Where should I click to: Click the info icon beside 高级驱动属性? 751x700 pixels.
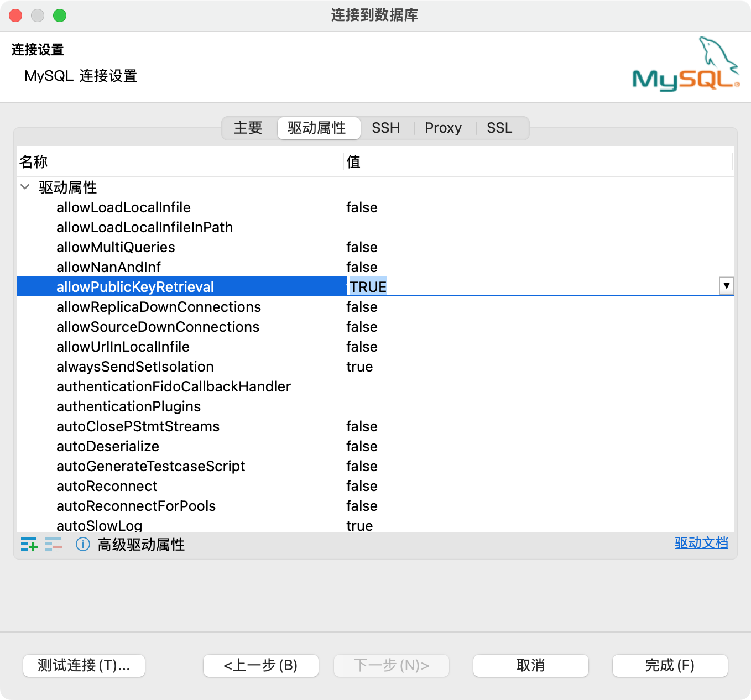pyautogui.click(x=83, y=545)
